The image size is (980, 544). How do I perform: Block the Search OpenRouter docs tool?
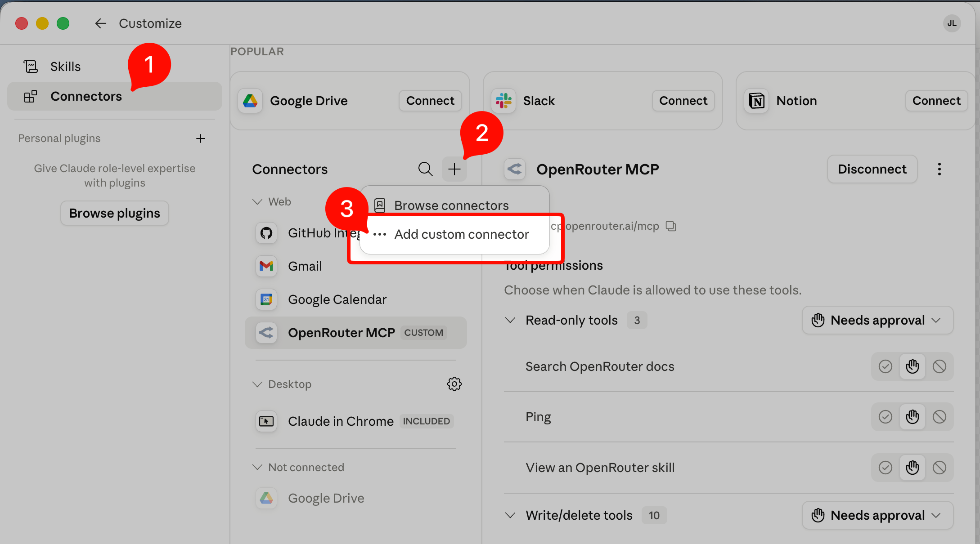tap(940, 366)
